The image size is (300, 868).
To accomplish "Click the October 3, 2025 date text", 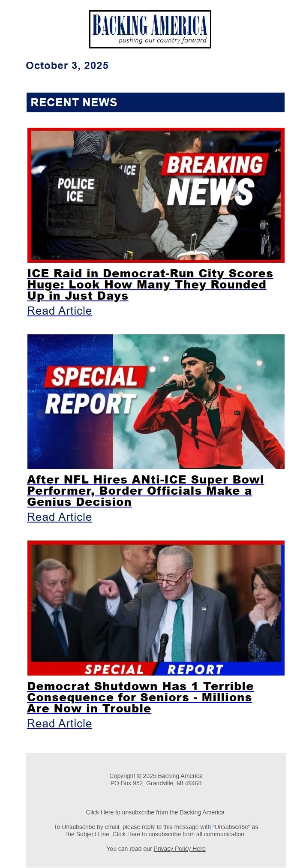I will tap(67, 66).
